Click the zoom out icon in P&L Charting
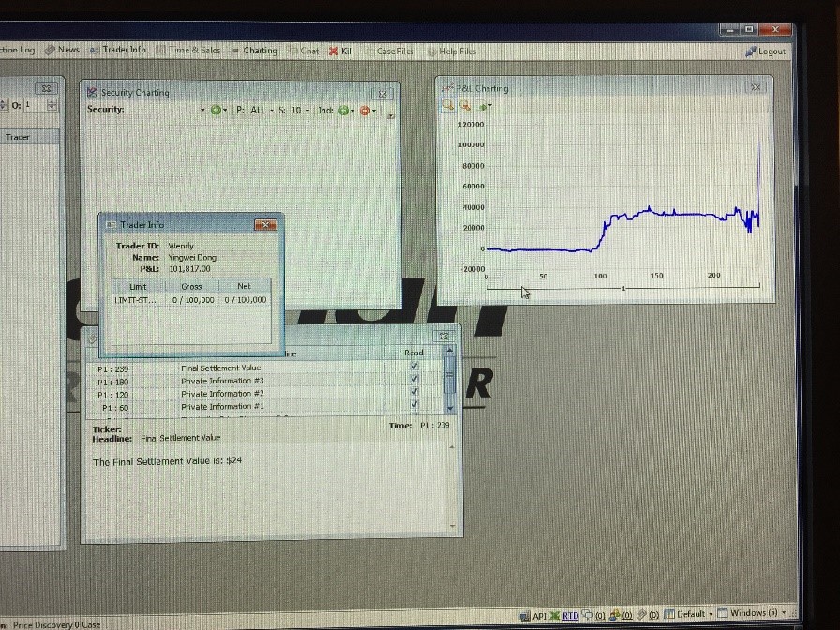 (x=465, y=106)
